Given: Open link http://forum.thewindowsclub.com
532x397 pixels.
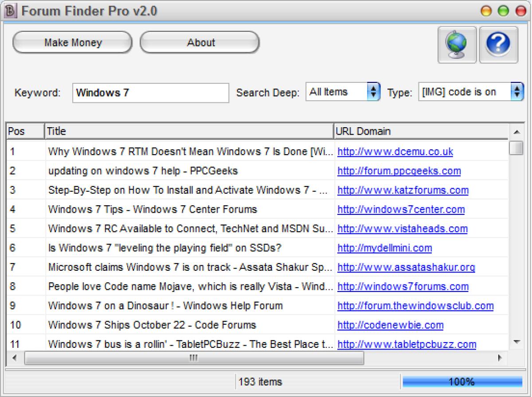Looking at the screenshot, I should [415, 306].
